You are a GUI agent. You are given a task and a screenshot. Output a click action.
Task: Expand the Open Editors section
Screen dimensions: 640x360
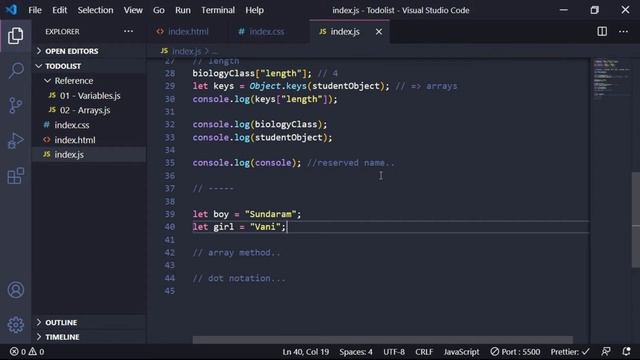click(x=89, y=51)
